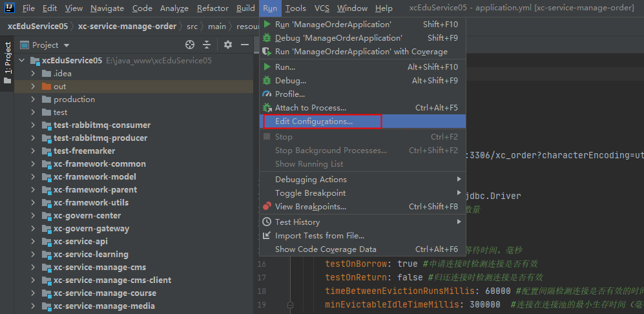Image resolution: width=644 pixels, height=314 pixels.
Task: Click the Collapse All icon in Project panel
Action: [x=207, y=45]
